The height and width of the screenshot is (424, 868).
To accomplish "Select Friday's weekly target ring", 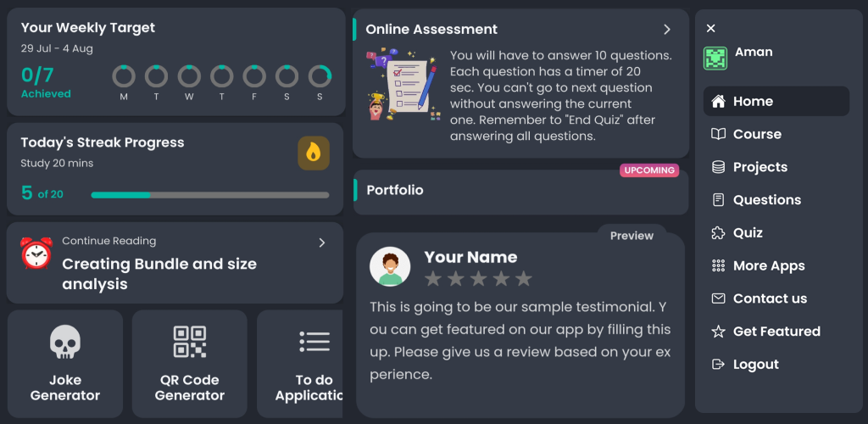I will (254, 76).
